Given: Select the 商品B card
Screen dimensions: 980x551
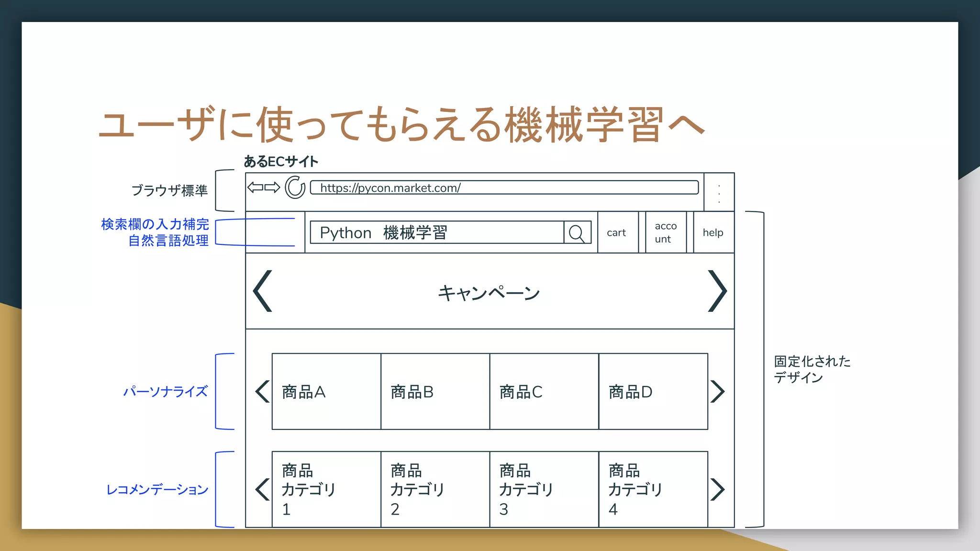Looking at the screenshot, I should click(435, 391).
